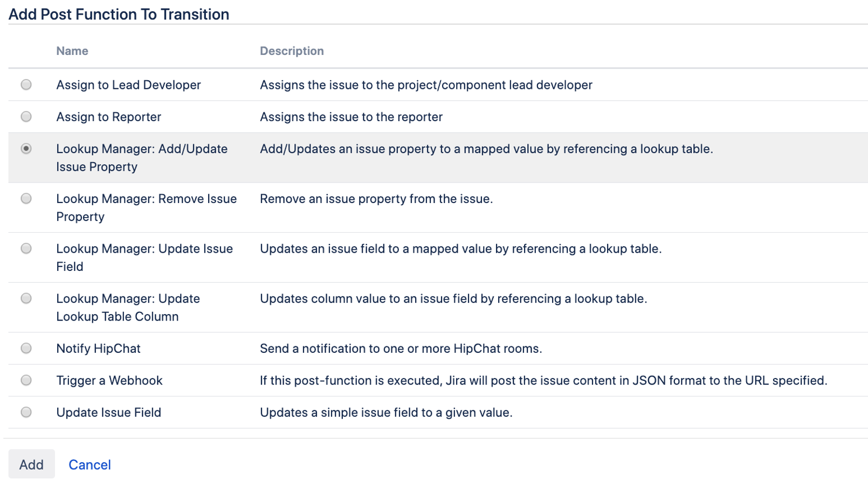
Task: Click the Trigger a Webhook name label
Action: click(x=109, y=380)
